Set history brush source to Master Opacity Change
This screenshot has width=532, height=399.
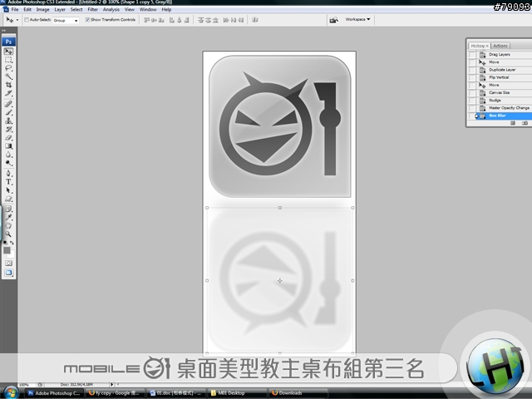472,108
